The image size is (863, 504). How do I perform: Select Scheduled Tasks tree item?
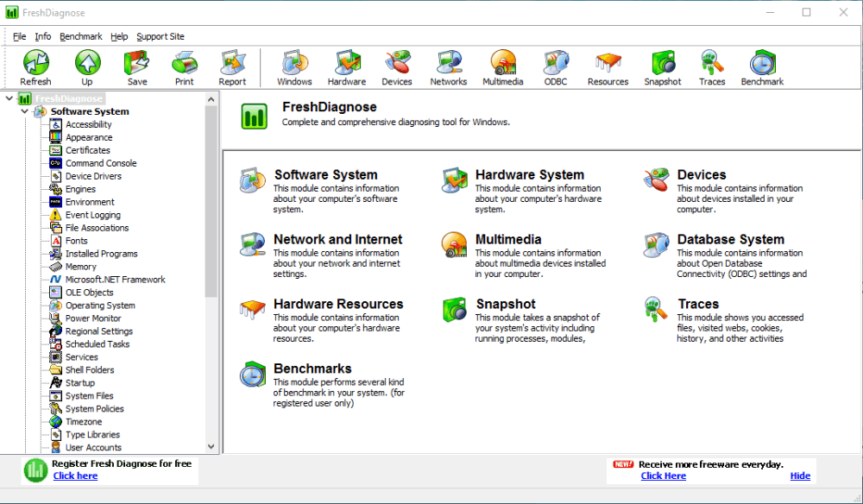98,344
